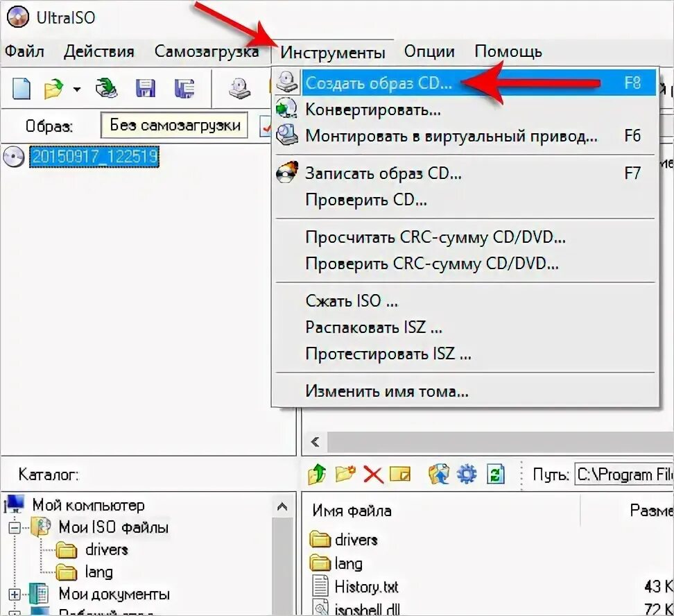Screen dimensions: 674x616
Task: Select drivers folder in catalog tree
Action: point(107,550)
